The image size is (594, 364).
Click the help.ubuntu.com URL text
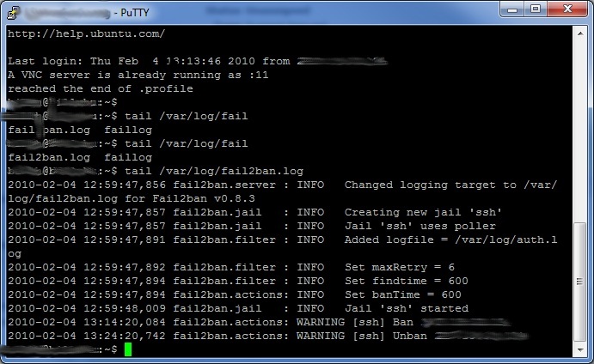(86, 34)
